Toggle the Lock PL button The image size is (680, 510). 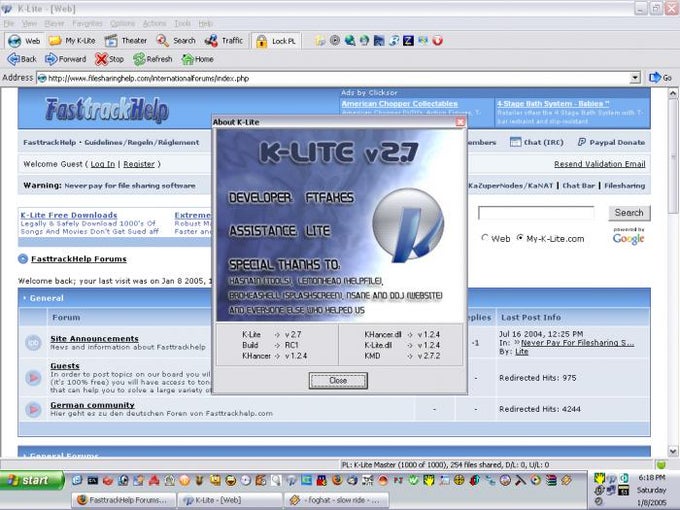coord(276,41)
